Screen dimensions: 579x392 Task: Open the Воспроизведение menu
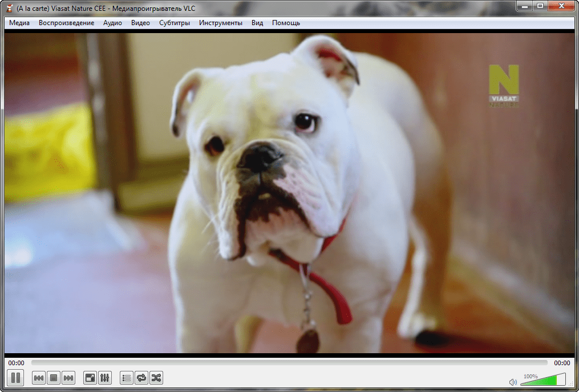pyautogui.click(x=67, y=23)
